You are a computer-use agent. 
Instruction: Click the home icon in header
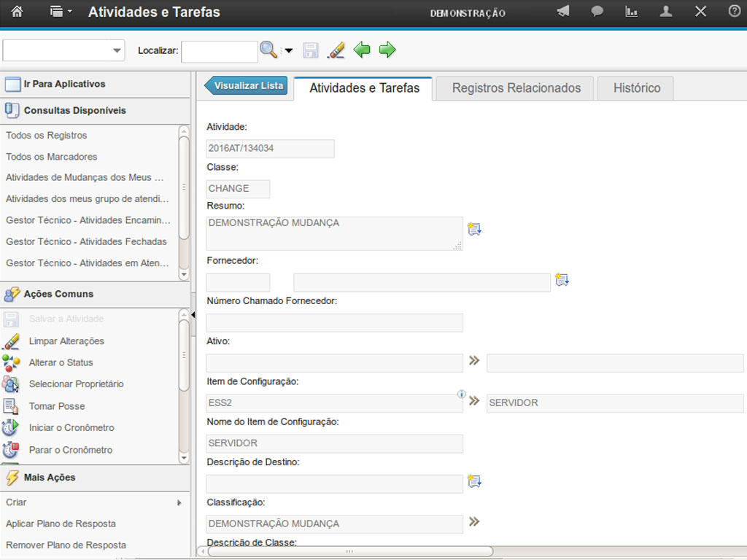(18, 12)
